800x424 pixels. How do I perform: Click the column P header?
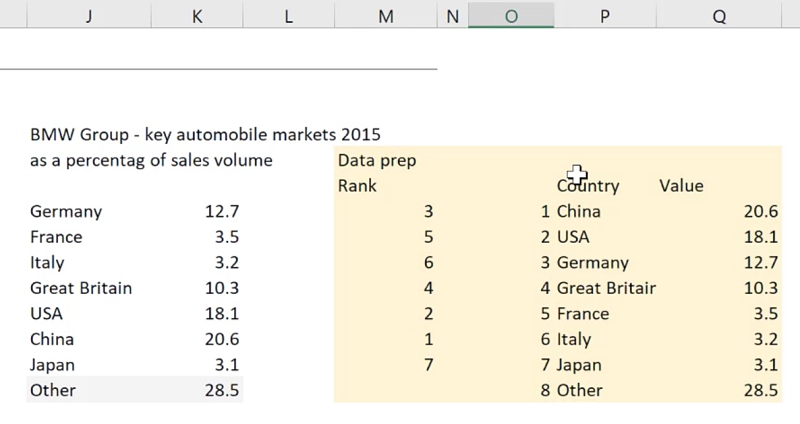point(605,16)
